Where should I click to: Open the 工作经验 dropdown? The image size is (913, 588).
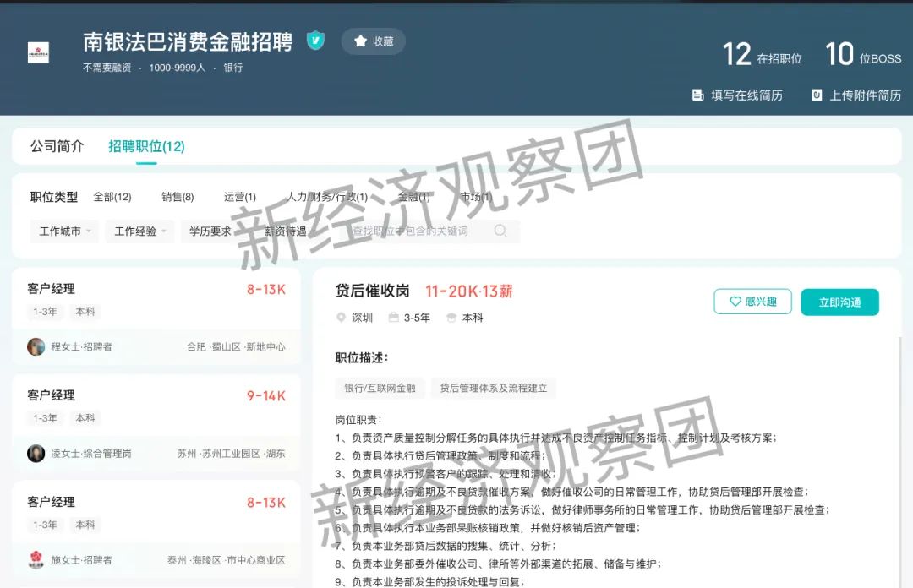139,231
